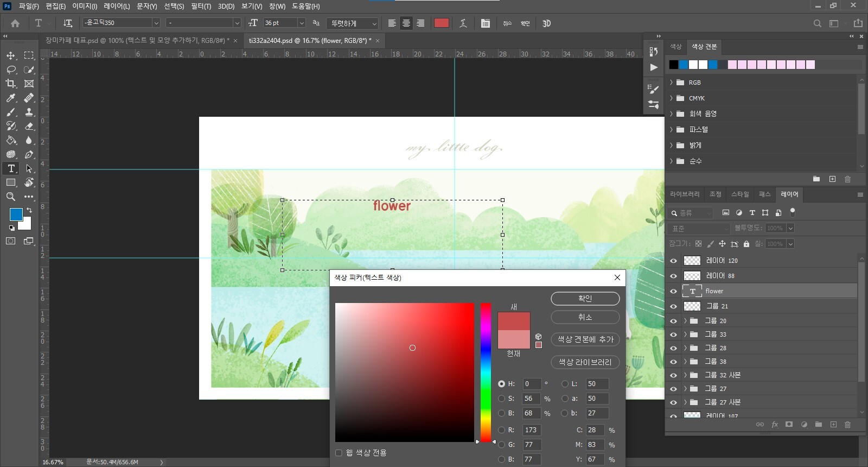
Task: Click the red text color swatch in options bar
Action: click(442, 23)
